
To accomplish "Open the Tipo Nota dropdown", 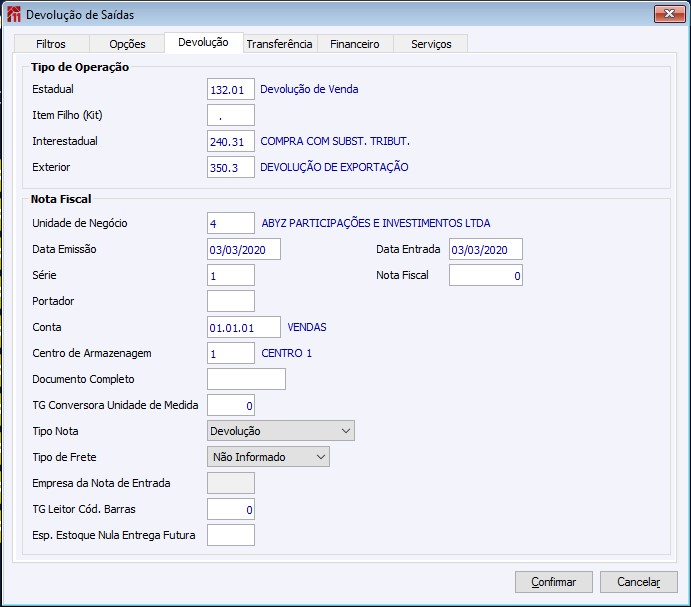I will tap(281, 431).
